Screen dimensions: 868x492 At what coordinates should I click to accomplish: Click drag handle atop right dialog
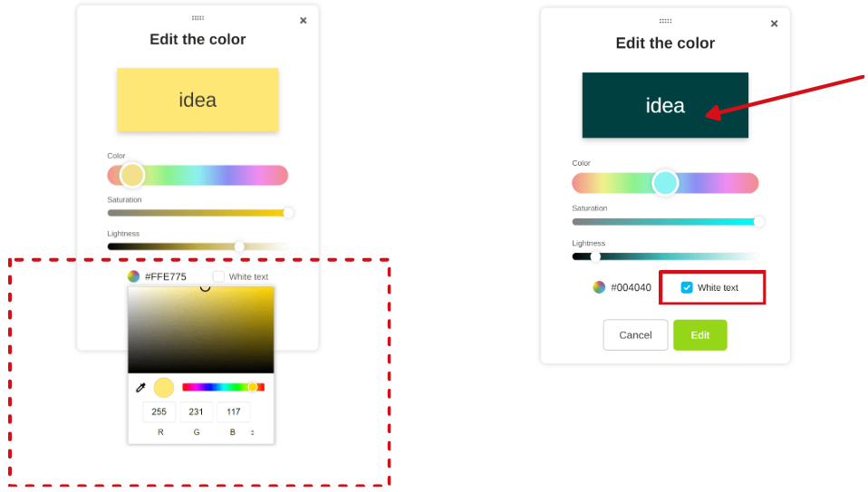pyautogui.click(x=665, y=20)
